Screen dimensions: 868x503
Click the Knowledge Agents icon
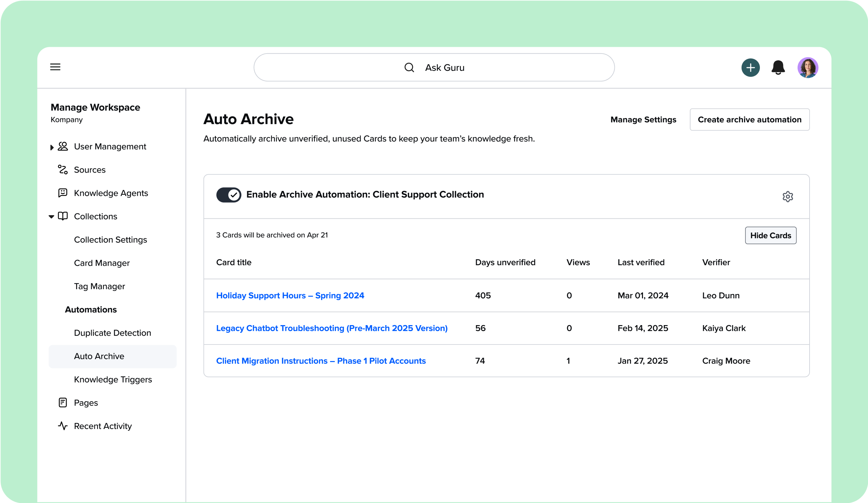pyautogui.click(x=63, y=193)
